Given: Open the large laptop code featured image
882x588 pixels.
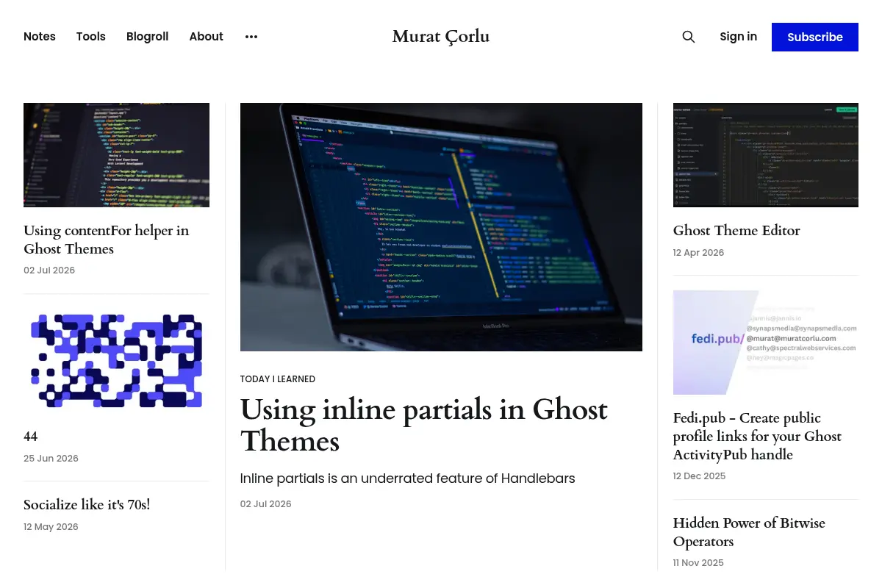Looking at the screenshot, I should click(441, 227).
